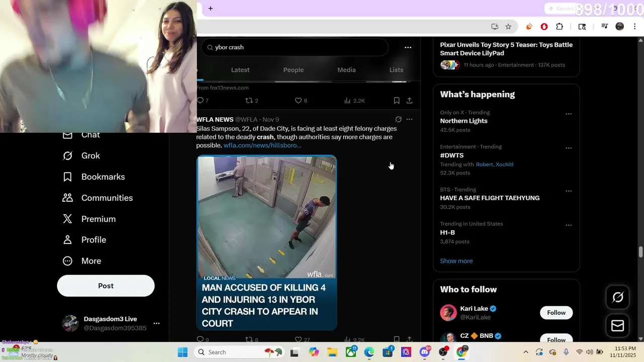
Task: Repost the tweet with 2 reposts
Action: (x=251, y=101)
